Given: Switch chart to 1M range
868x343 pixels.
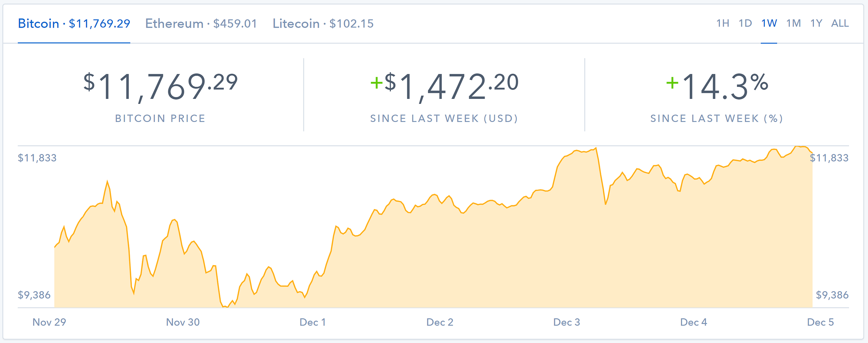Looking at the screenshot, I should (793, 23).
